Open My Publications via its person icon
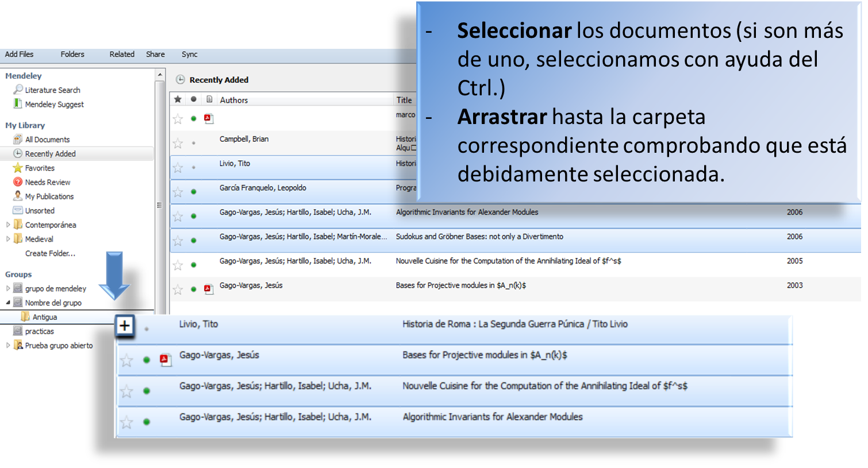 pos(18,196)
